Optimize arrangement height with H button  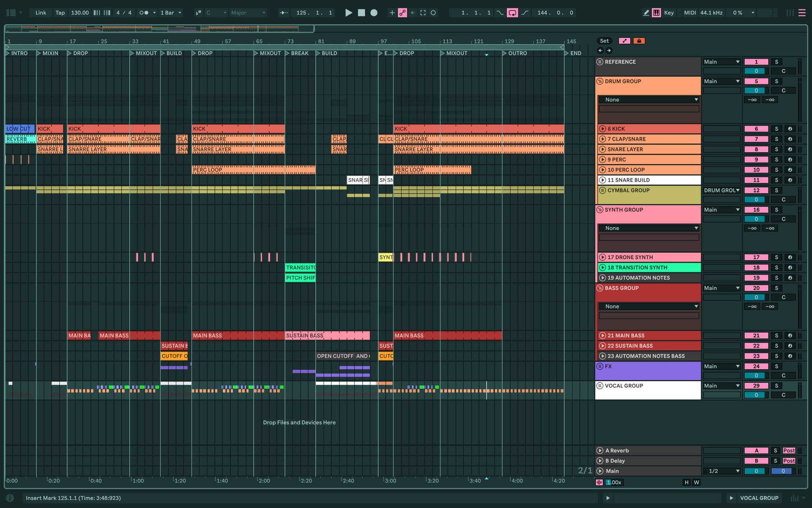click(x=687, y=482)
